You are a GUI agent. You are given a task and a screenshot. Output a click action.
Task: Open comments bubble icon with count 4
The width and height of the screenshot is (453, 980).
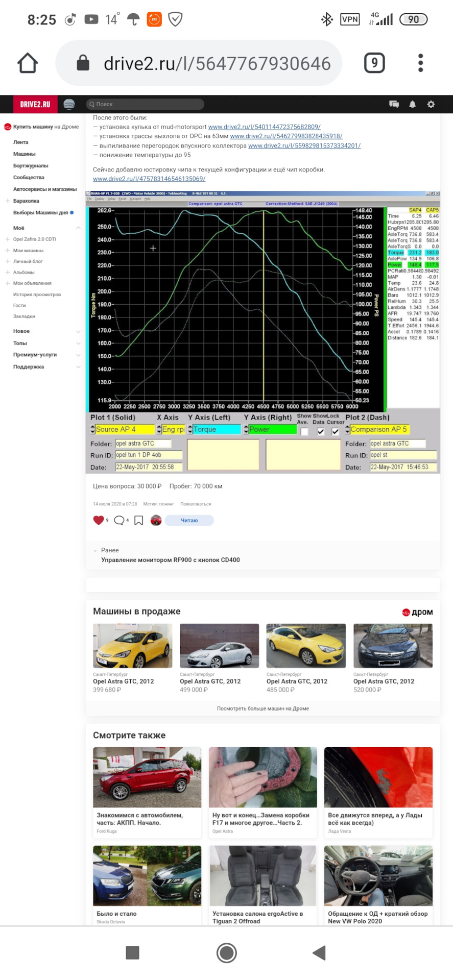[x=120, y=520]
